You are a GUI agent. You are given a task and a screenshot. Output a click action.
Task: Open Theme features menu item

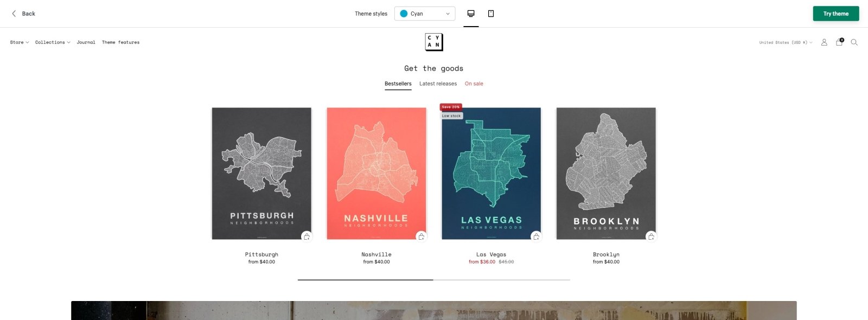pyautogui.click(x=120, y=42)
